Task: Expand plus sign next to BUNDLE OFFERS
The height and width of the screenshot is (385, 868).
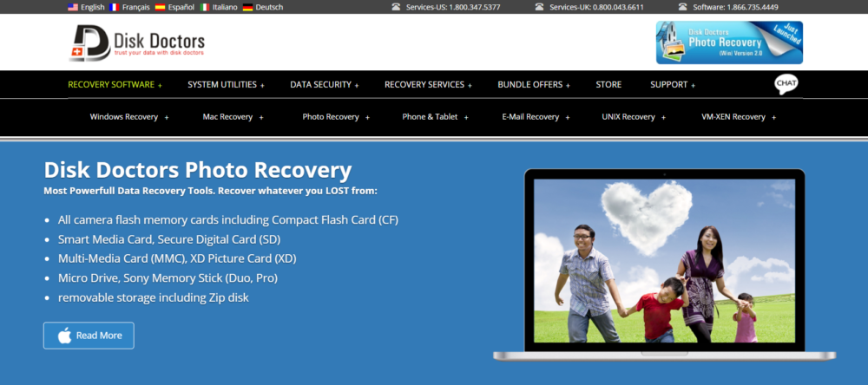Action: tap(568, 86)
